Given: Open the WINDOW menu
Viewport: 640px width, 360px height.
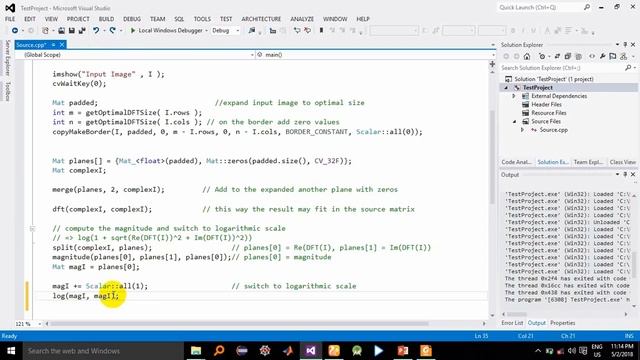Looking at the screenshot, I should coord(335,19).
